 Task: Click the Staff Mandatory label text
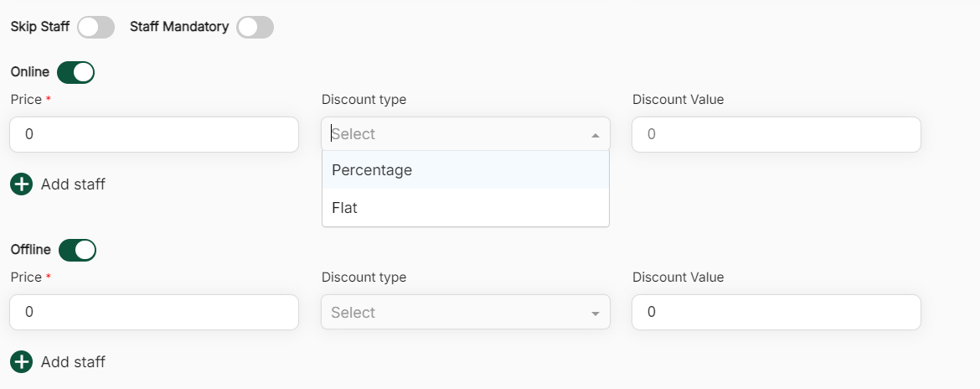coord(179,27)
